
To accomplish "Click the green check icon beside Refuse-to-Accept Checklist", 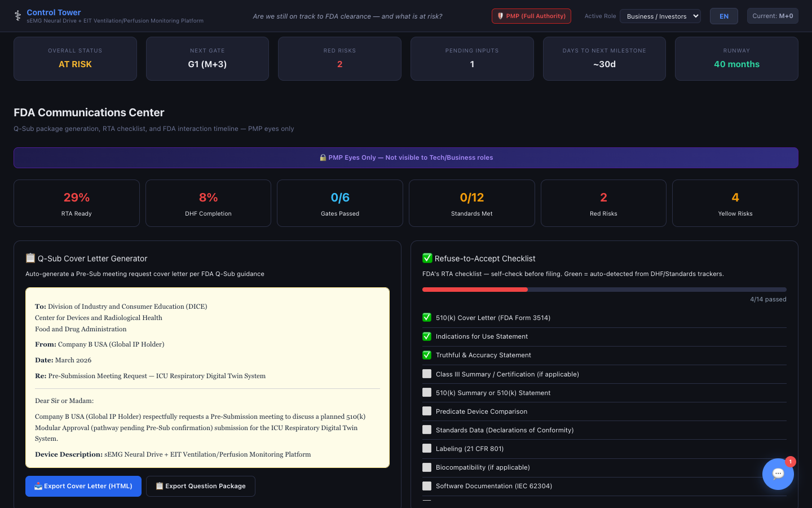I will (x=427, y=258).
